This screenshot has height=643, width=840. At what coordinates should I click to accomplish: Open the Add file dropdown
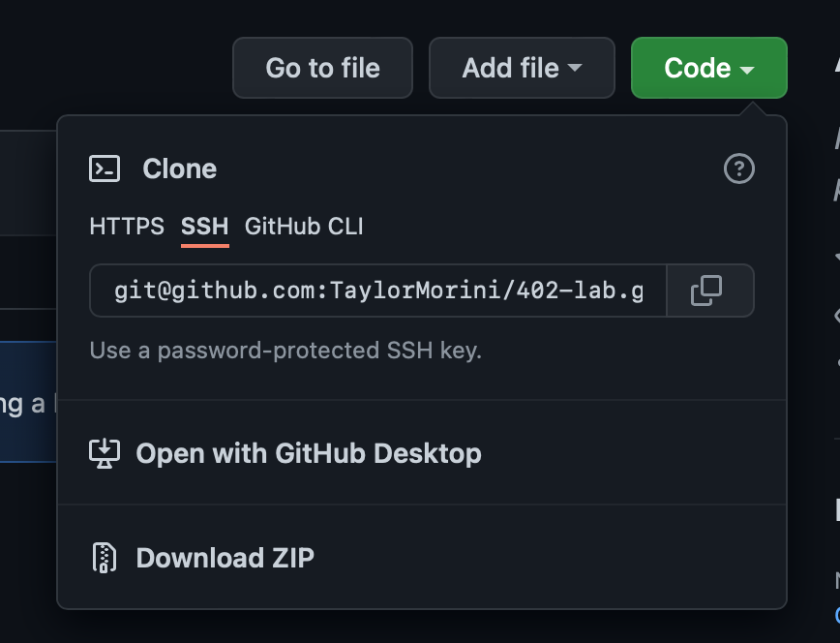coord(522,68)
